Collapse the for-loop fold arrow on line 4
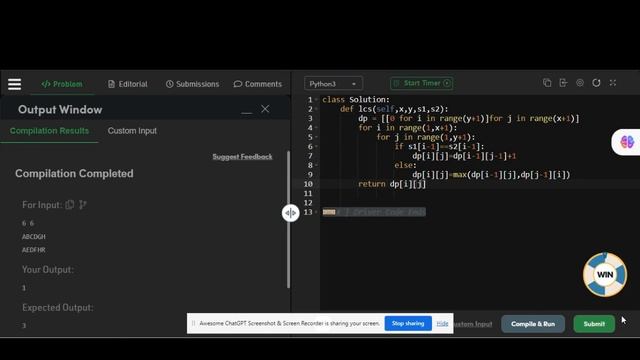640x360 pixels. coord(317,128)
